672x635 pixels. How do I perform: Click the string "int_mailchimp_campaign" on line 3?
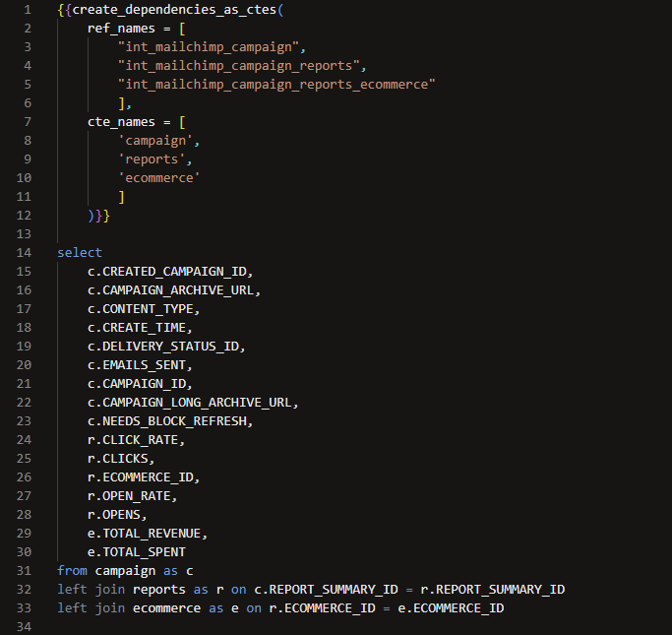click(x=209, y=47)
